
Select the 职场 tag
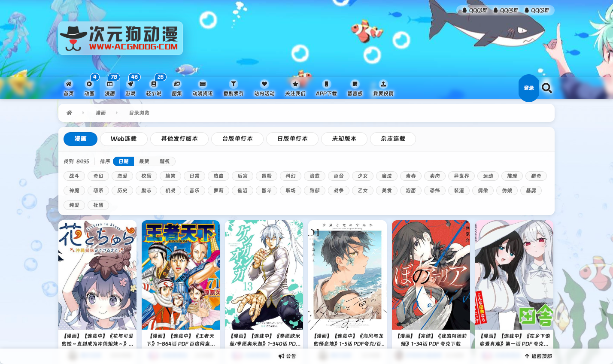click(291, 191)
